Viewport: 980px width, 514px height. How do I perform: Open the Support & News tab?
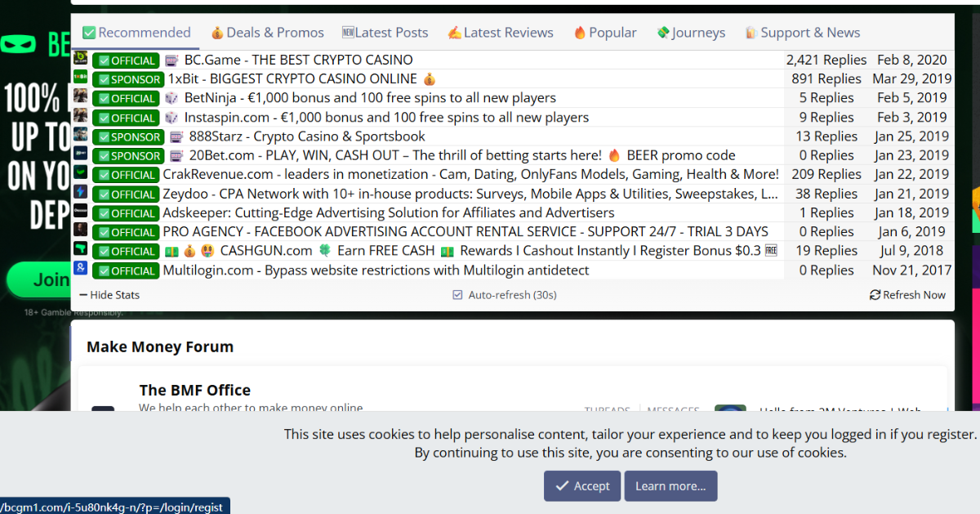pyautogui.click(x=802, y=33)
